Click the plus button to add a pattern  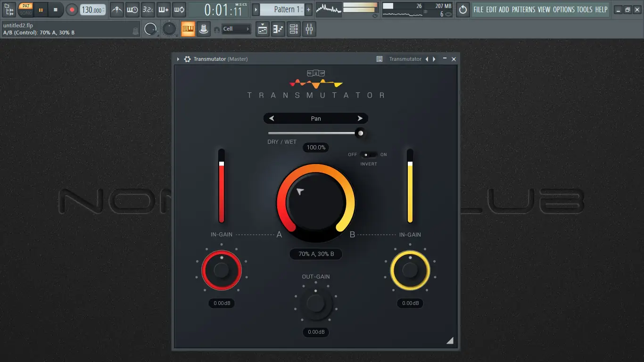(307, 9)
